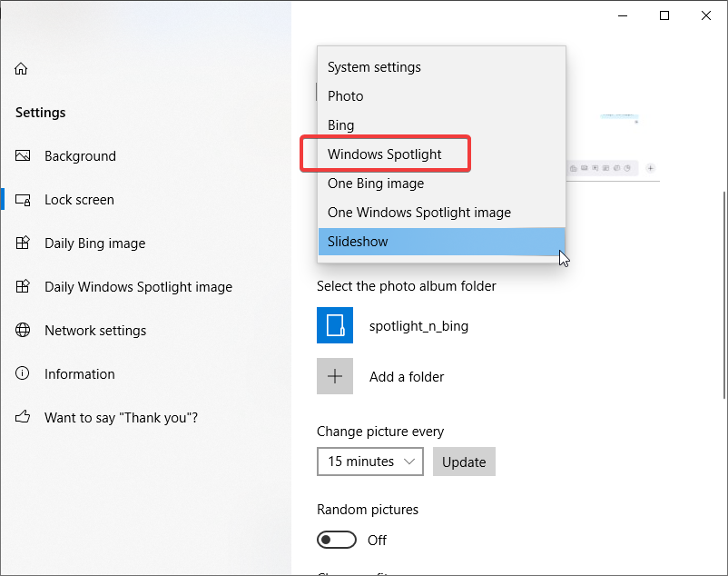This screenshot has height=576, width=728.
Task: Click the vertical scrollbar on the right
Action: (x=724, y=295)
